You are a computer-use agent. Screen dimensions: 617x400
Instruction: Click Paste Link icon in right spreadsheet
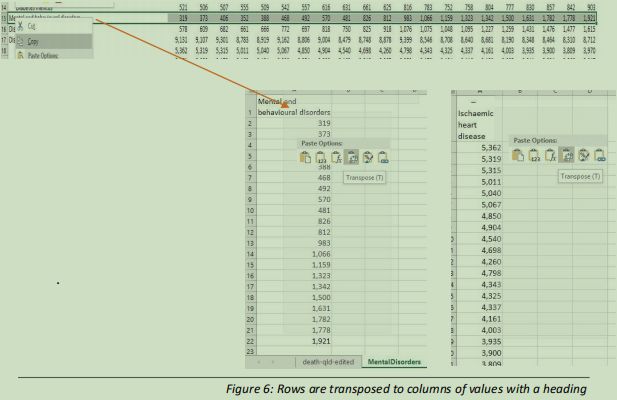pos(598,155)
